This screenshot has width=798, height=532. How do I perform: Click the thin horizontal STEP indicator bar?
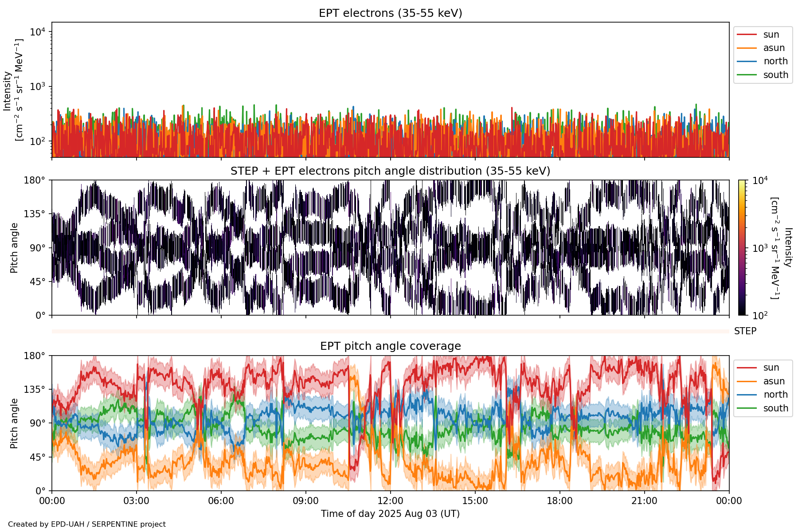point(390,331)
